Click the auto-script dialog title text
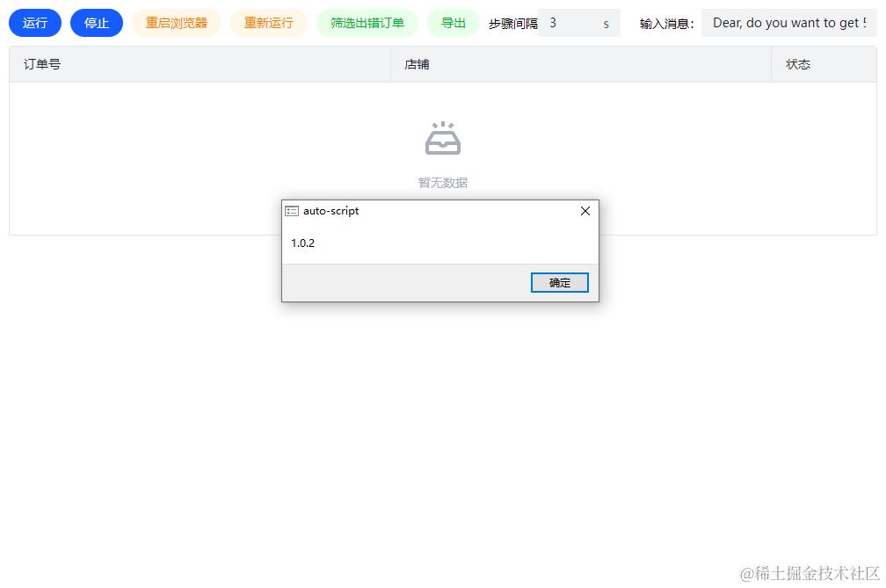Image resolution: width=886 pixels, height=588 pixels. click(x=330, y=211)
